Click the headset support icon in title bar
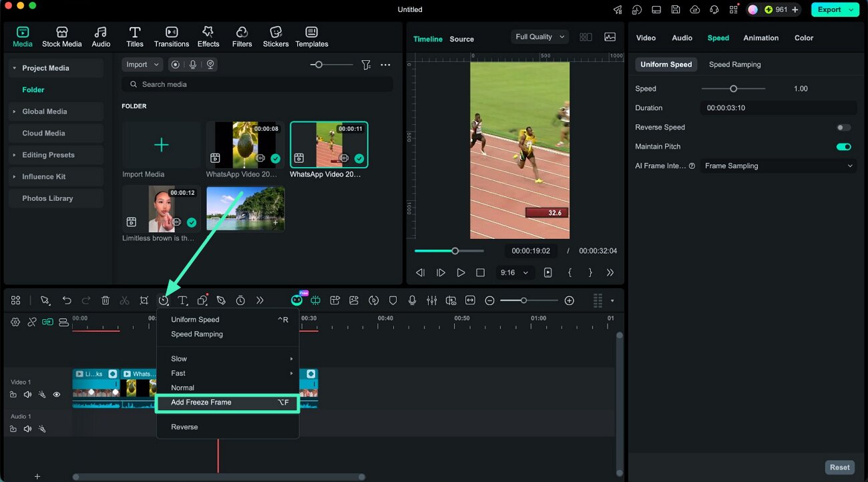The width and height of the screenshot is (868, 482). [714, 9]
